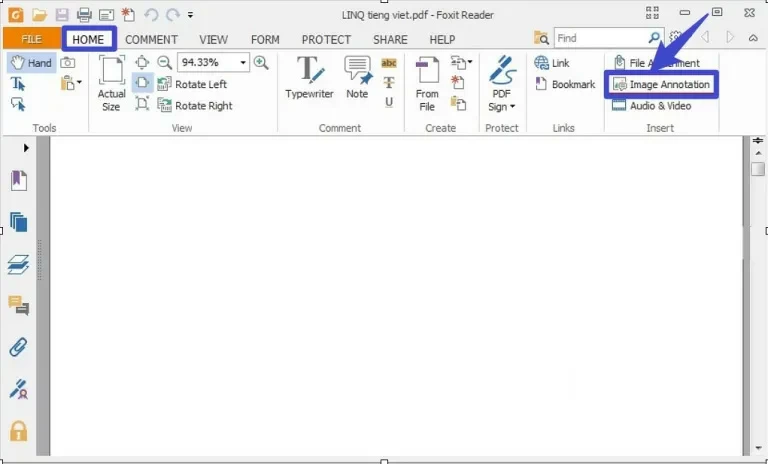The image size is (768, 464).
Task: Toggle the Fit Width view
Action: click(x=142, y=83)
